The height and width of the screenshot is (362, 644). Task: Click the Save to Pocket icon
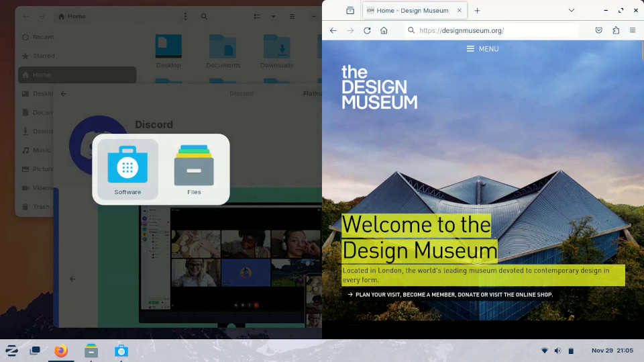click(x=599, y=30)
